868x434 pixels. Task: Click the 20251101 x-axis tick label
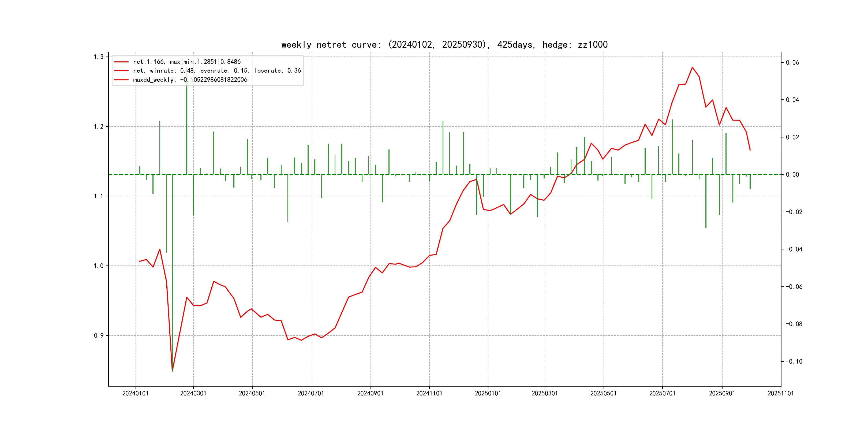click(x=780, y=393)
